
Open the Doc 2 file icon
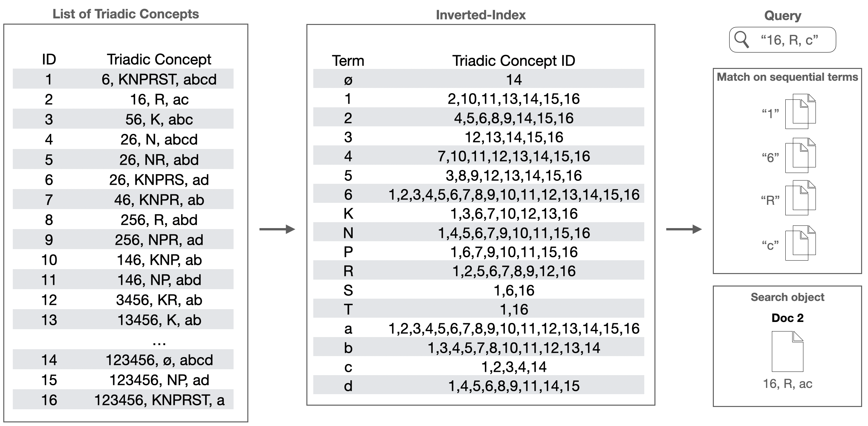pos(788,351)
